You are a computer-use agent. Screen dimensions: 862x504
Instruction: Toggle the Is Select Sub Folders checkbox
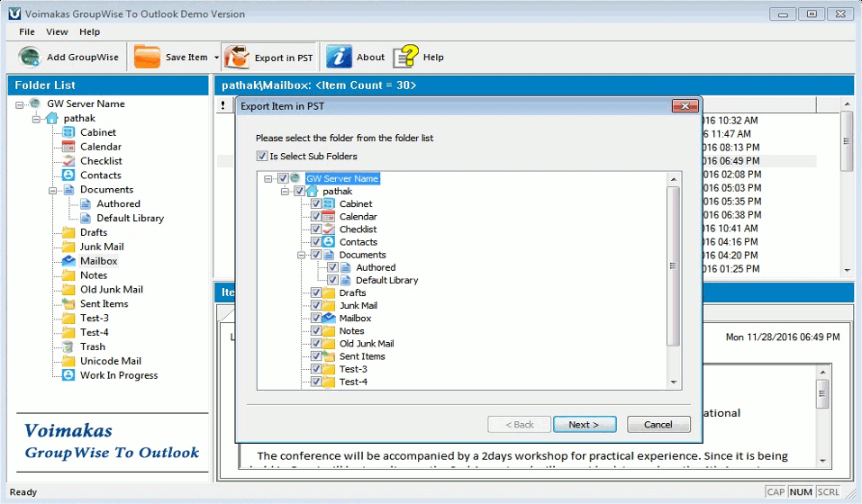262,156
